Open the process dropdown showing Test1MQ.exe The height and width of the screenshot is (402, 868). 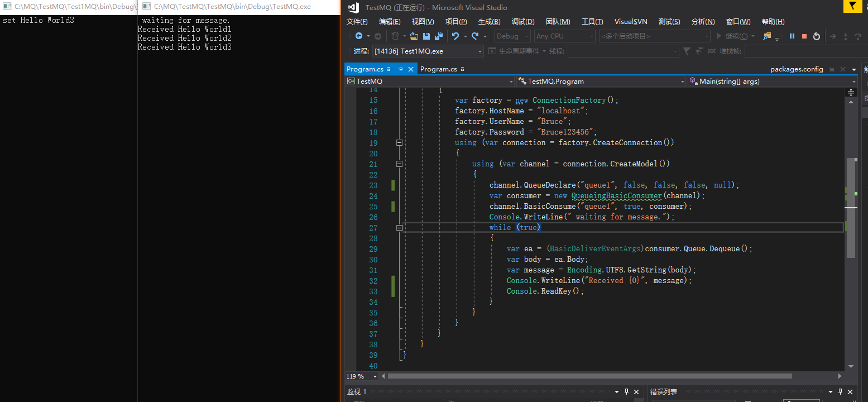point(428,51)
